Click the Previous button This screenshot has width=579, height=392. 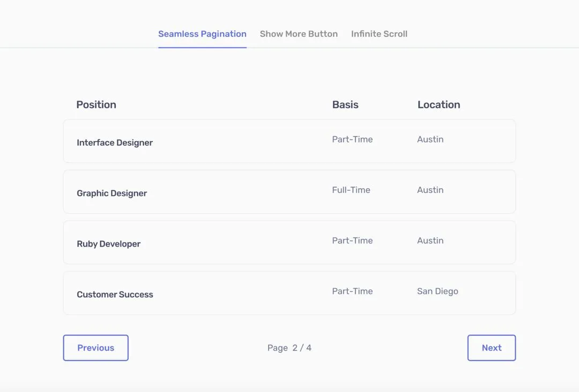tap(95, 347)
